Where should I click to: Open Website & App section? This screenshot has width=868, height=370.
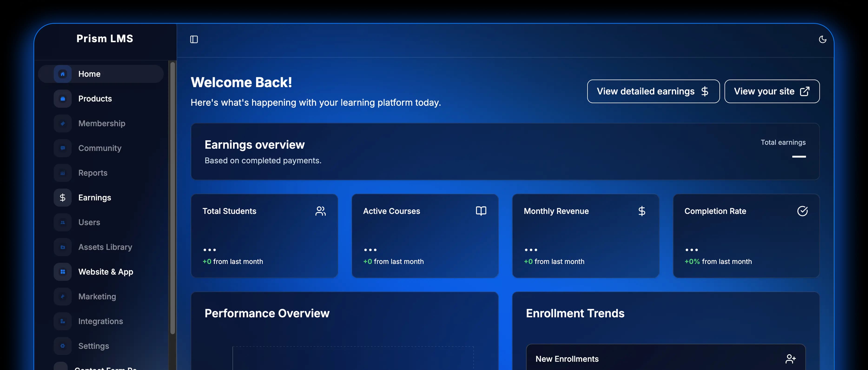(101, 272)
